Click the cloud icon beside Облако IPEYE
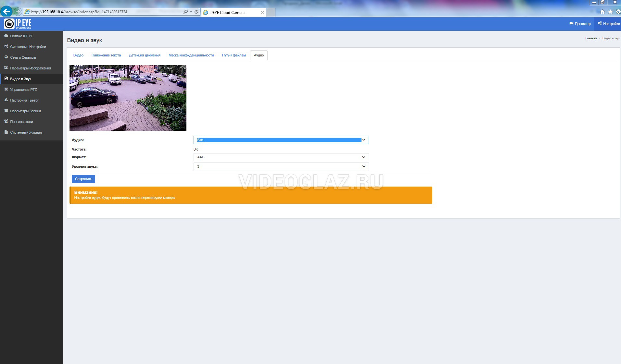This screenshot has width=621, height=364. pyautogui.click(x=6, y=36)
